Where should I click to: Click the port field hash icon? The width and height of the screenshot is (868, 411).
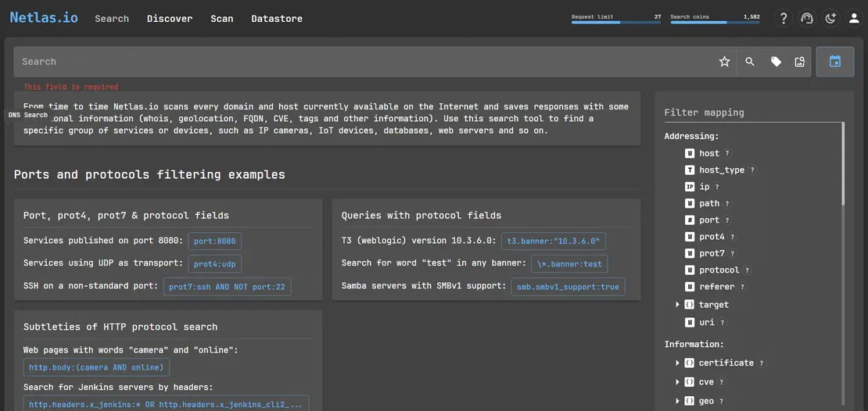[690, 220]
